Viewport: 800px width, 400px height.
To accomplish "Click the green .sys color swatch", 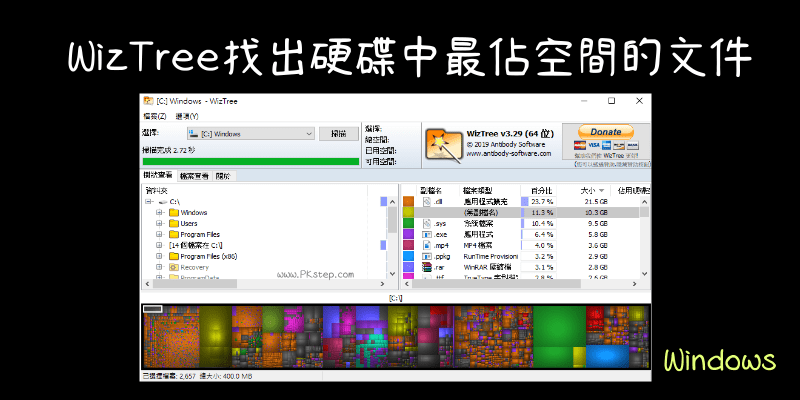I will [408, 223].
